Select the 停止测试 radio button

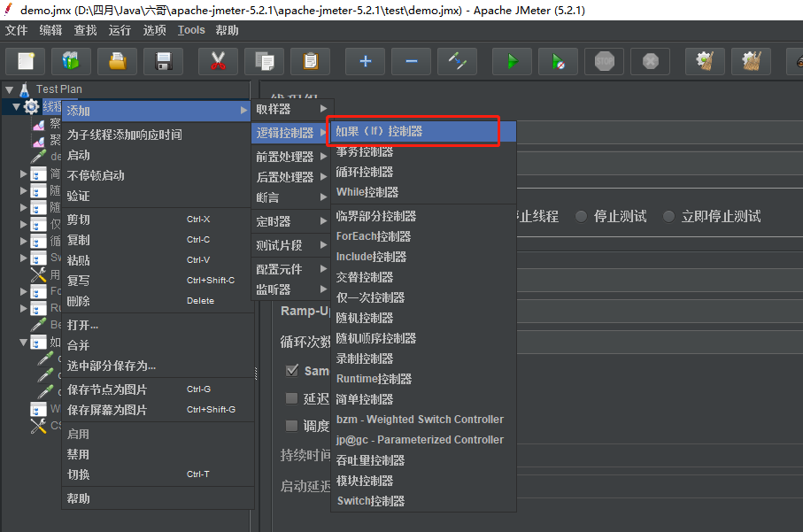(x=581, y=217)
